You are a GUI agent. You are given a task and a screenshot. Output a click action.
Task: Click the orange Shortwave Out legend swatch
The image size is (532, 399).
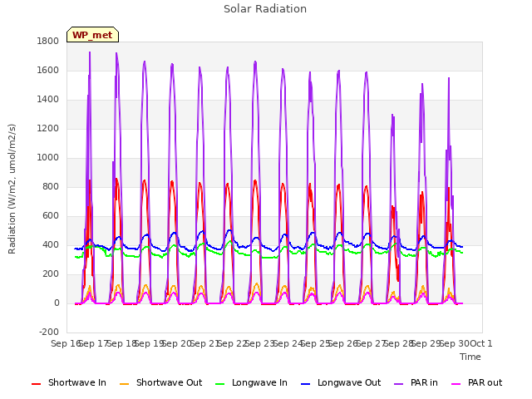(125, 384)
